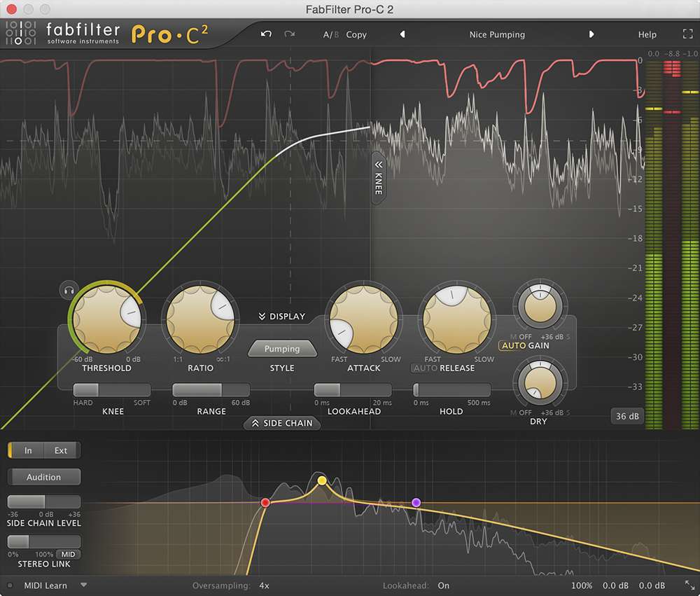The height and width of the screenshot is (596, 700).
Task: Select the yellow band node in side chain EQ
Action: pos(322,480)
